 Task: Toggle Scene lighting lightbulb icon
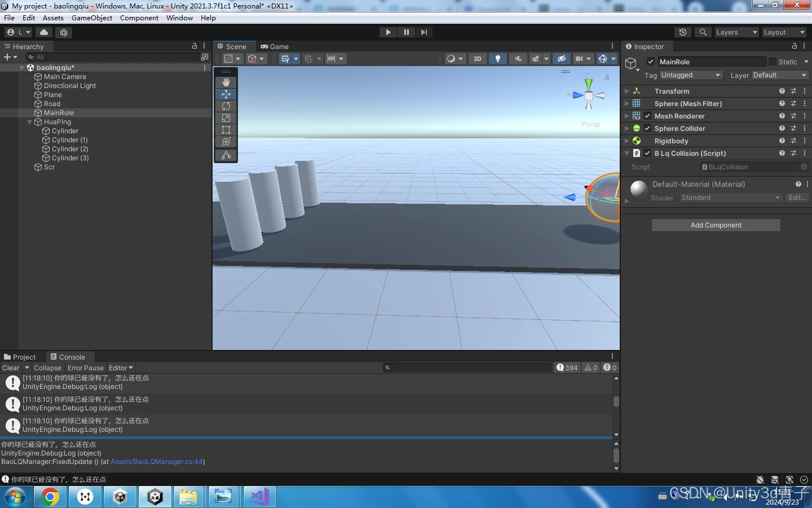pyautogui.click(x=497, y=59)
